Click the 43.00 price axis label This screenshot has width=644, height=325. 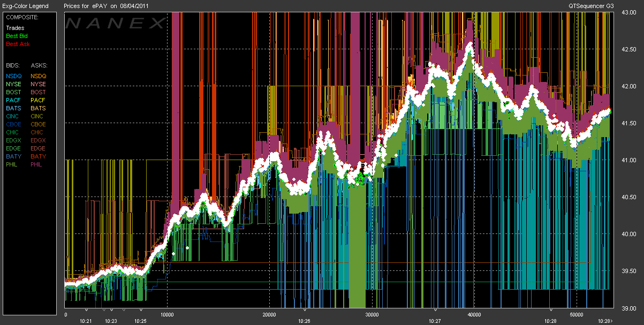coord(629,12)
